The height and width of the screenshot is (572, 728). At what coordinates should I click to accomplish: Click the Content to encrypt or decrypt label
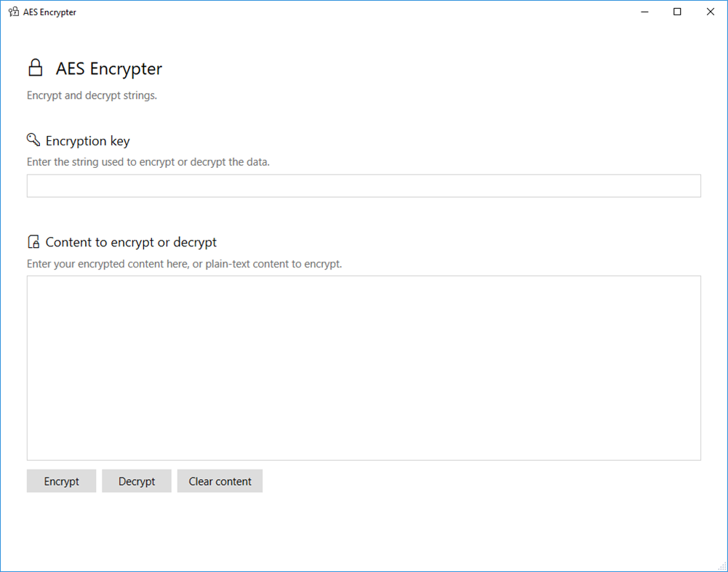131,242
